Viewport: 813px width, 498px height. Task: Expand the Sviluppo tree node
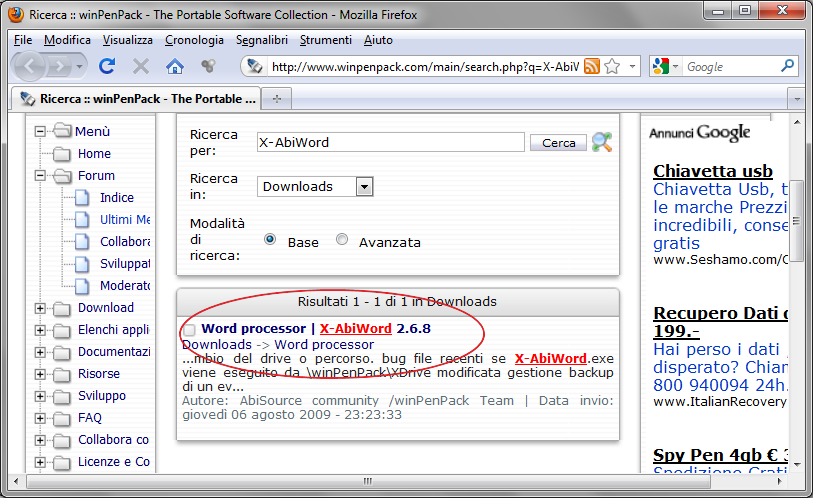tap(40, 396)
